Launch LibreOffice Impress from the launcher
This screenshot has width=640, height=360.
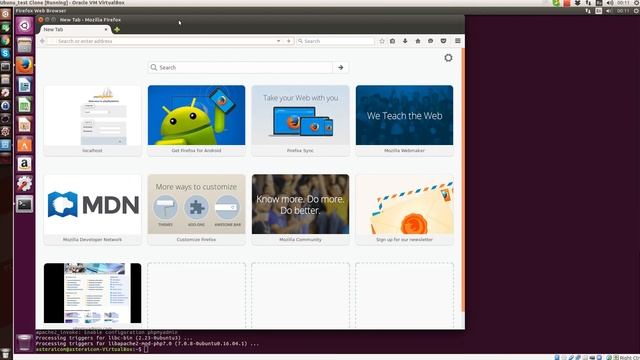[x=24, y=124]
